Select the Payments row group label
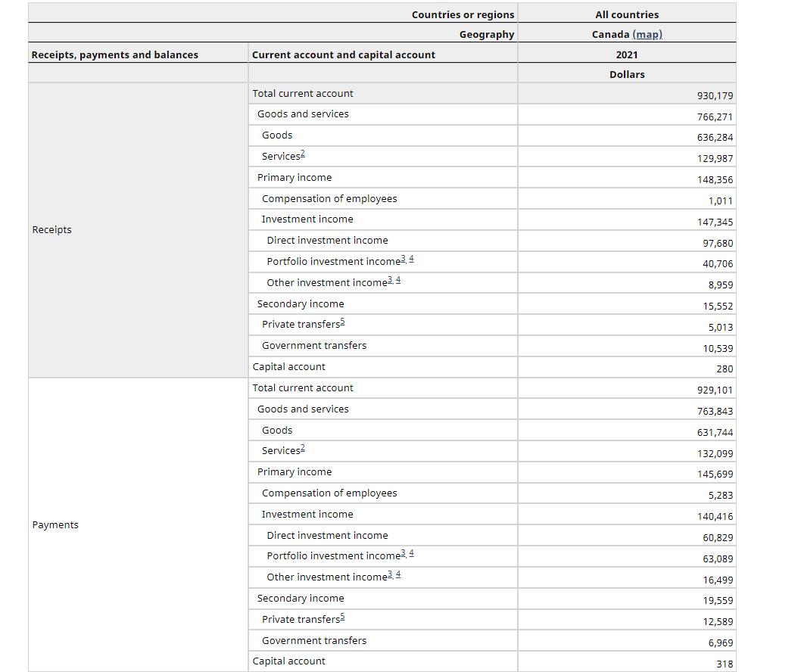The image size is (801, 672). click(x=54, y=524)
